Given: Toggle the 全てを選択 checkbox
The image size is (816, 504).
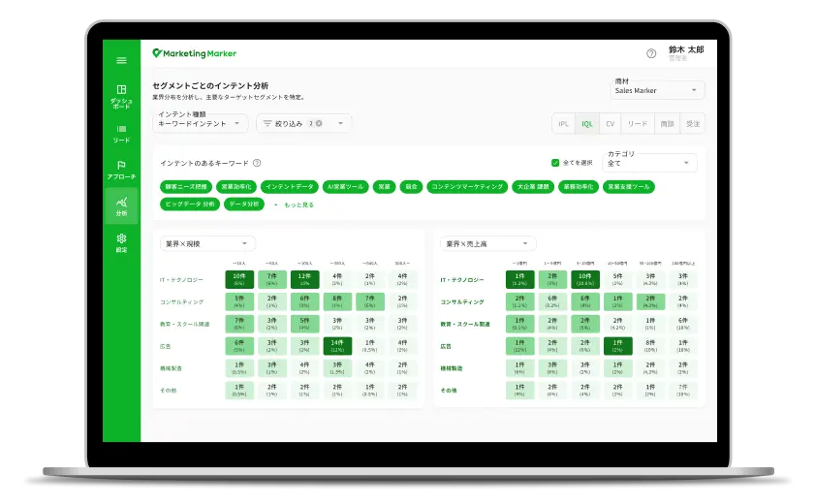Looking at the screenshot, I should coord(555,163).
